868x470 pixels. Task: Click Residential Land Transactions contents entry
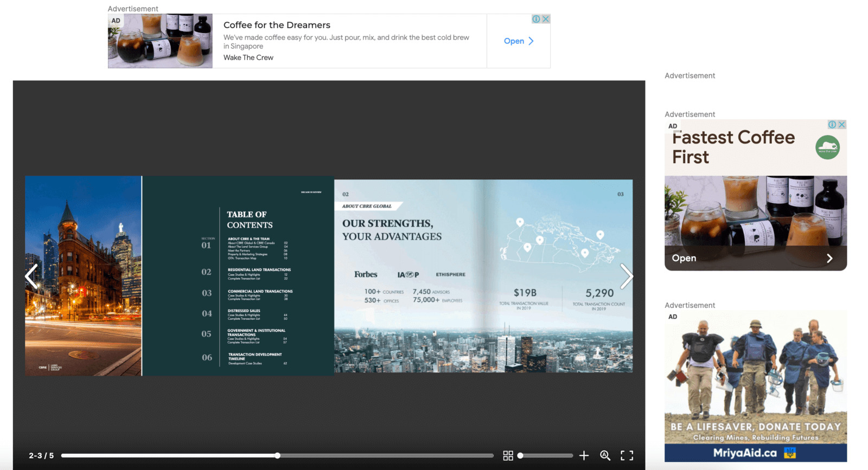pyautogui.click(x=259, y=269)
